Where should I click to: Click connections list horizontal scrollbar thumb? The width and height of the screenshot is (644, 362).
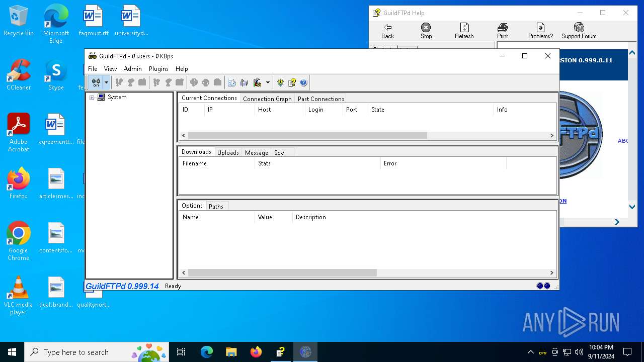click(x=307, y=135)
